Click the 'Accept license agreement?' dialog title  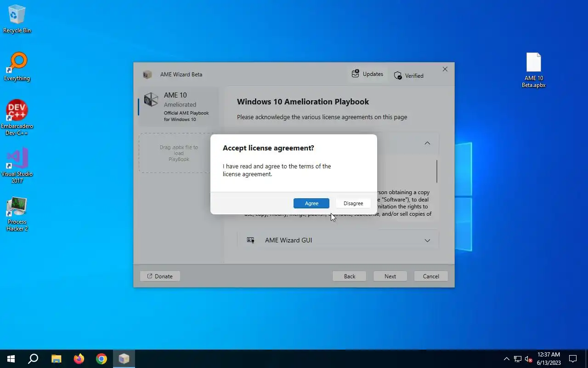268,148
